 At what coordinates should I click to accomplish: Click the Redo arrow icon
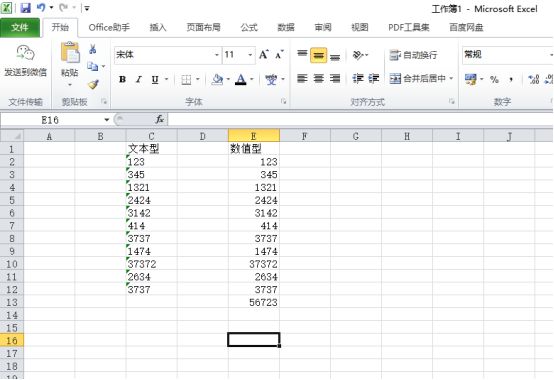[x=64, y=7]
